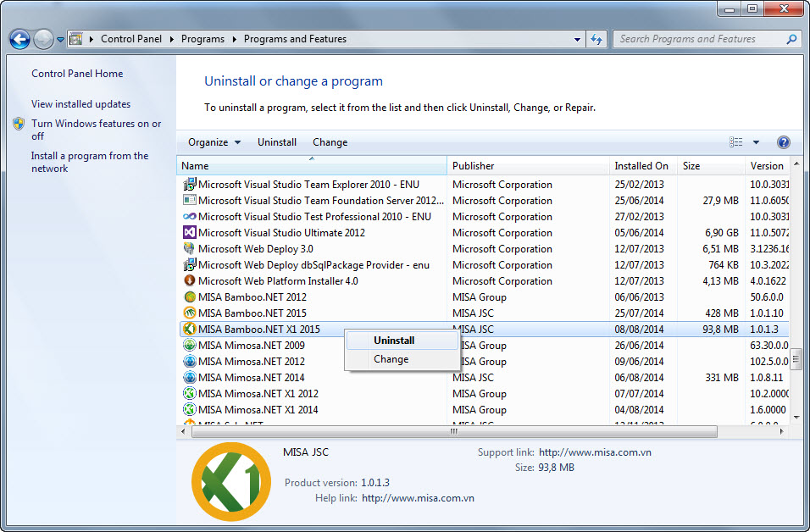Click MISA Mimosa.NET 2012 icon
This screenshot has height=532, width=810.
(190, 361)
